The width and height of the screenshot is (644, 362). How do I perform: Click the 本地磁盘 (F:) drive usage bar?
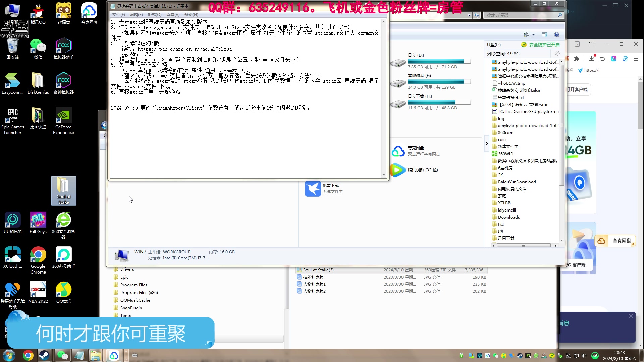click(439, 82)
